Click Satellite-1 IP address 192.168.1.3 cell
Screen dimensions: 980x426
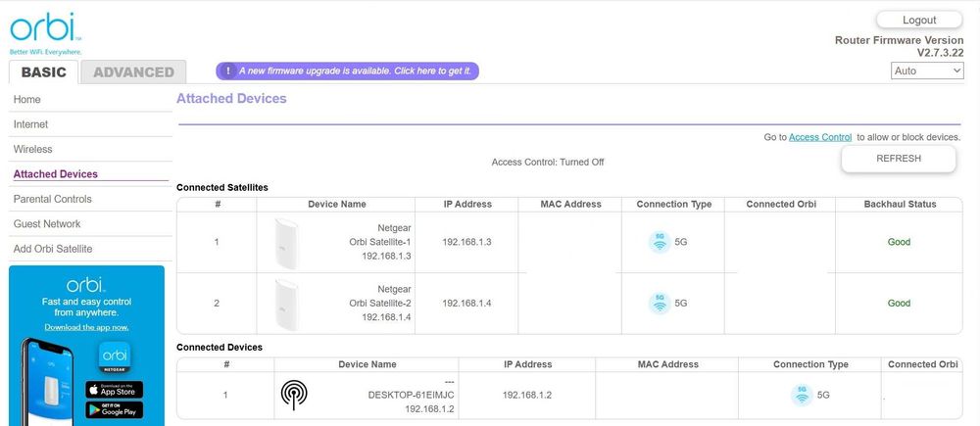click(x=466, y=242)
